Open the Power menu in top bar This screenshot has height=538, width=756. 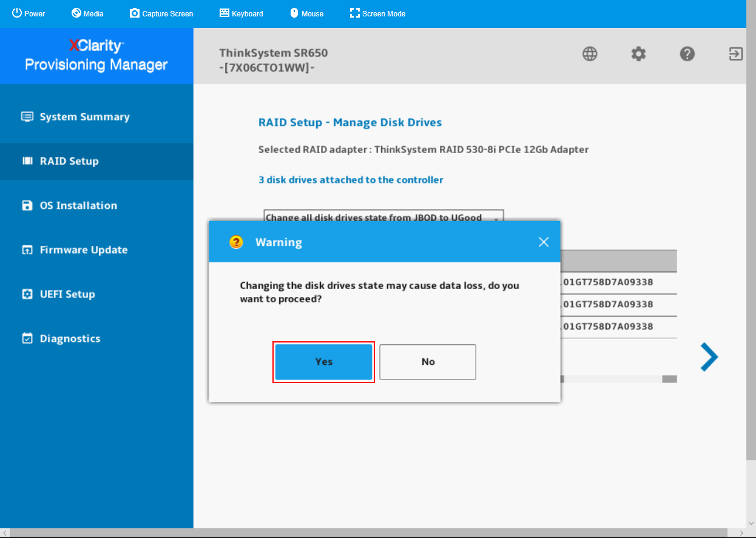pos(29,13)
